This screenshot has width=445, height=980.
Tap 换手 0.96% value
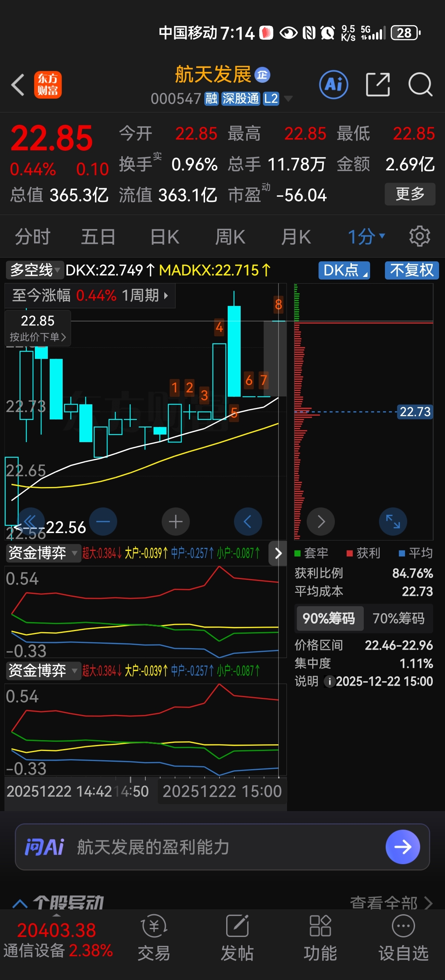click(x=194, y=164)
